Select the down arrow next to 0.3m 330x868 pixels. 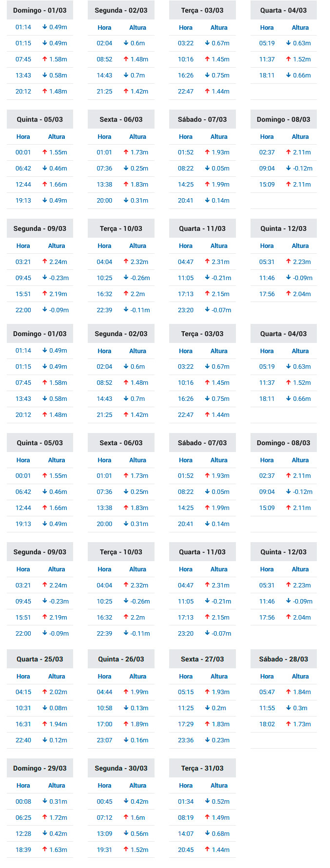(x=289, y=708)
